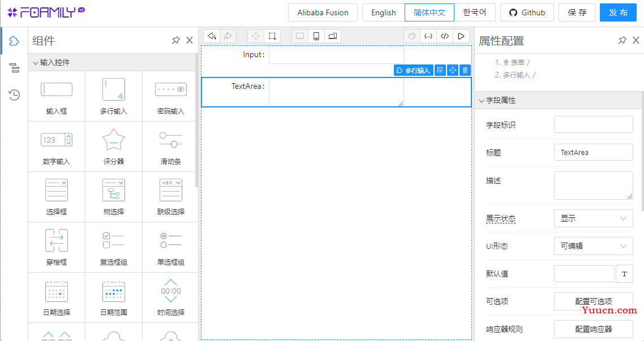Close the 组件 components panel
The image size is (644, 341).
(x=190, y=40)
